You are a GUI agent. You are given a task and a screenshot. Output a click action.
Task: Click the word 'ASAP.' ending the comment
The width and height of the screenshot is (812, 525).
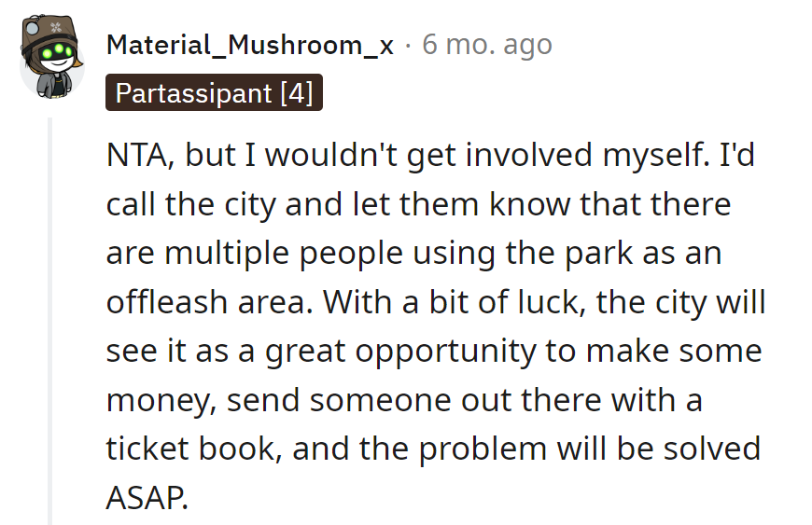147,497
